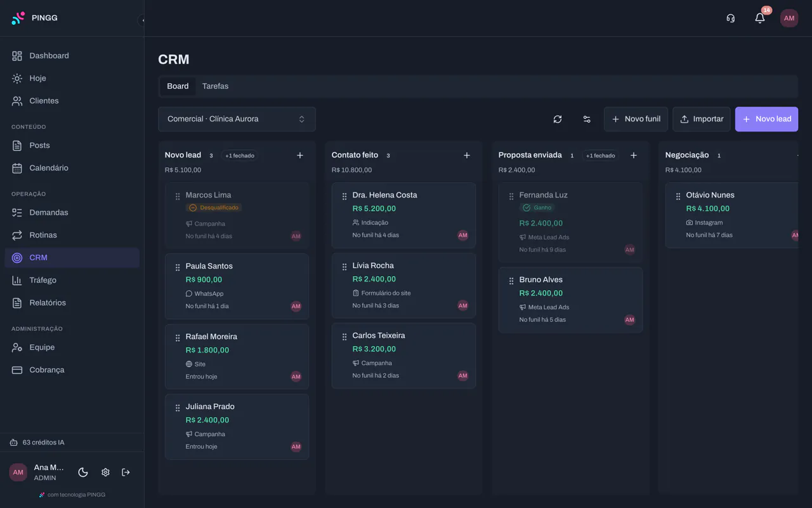
Task: Add a card to Contato feito column
Action: click(x=467, y=156)
